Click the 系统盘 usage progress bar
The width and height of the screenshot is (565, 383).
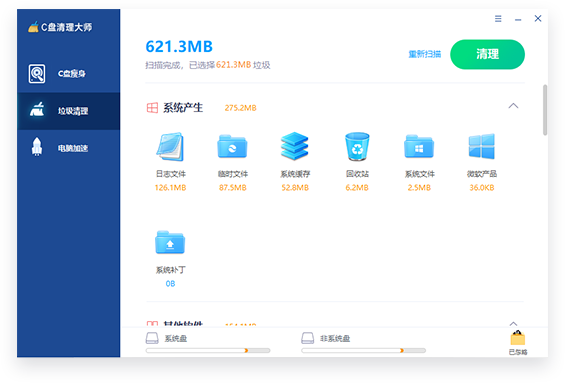click(x=208, y=350)
